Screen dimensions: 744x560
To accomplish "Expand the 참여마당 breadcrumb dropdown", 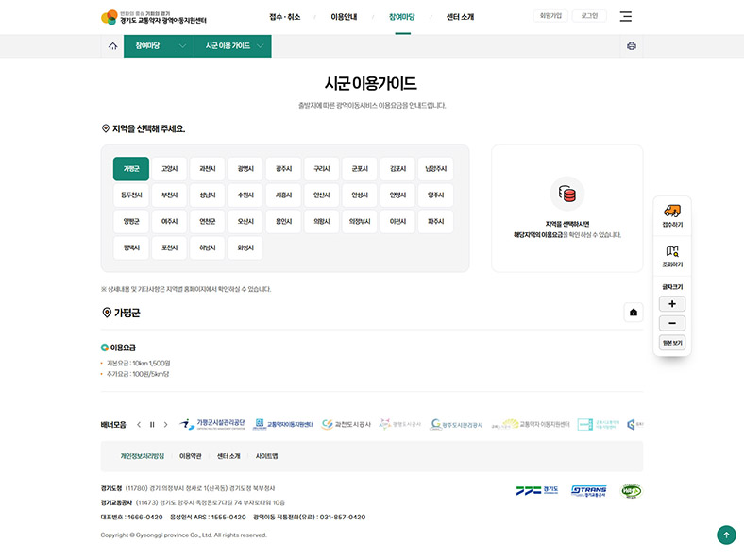I will (159, 46).
